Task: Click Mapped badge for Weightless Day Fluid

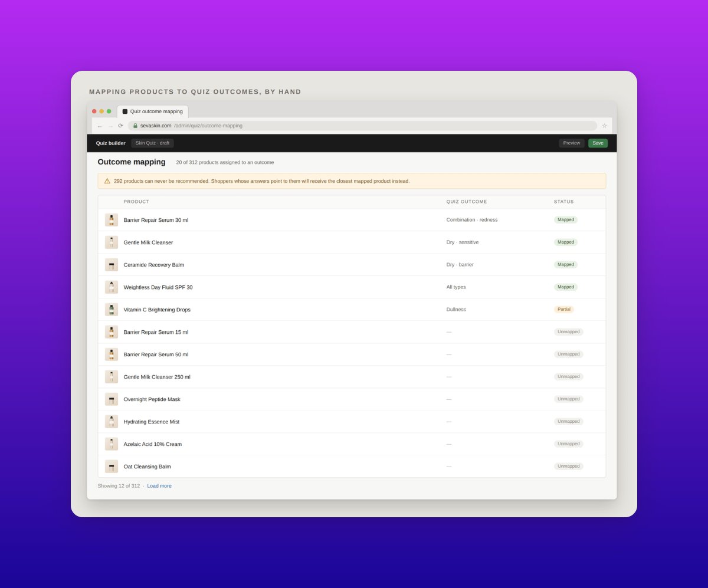Action: (566, 287)
